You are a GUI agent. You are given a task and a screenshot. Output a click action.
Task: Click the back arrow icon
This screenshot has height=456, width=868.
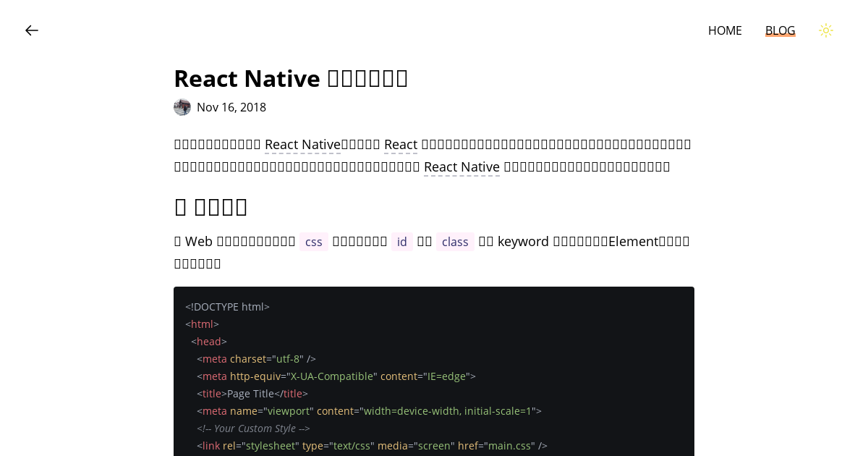(32, 30)
